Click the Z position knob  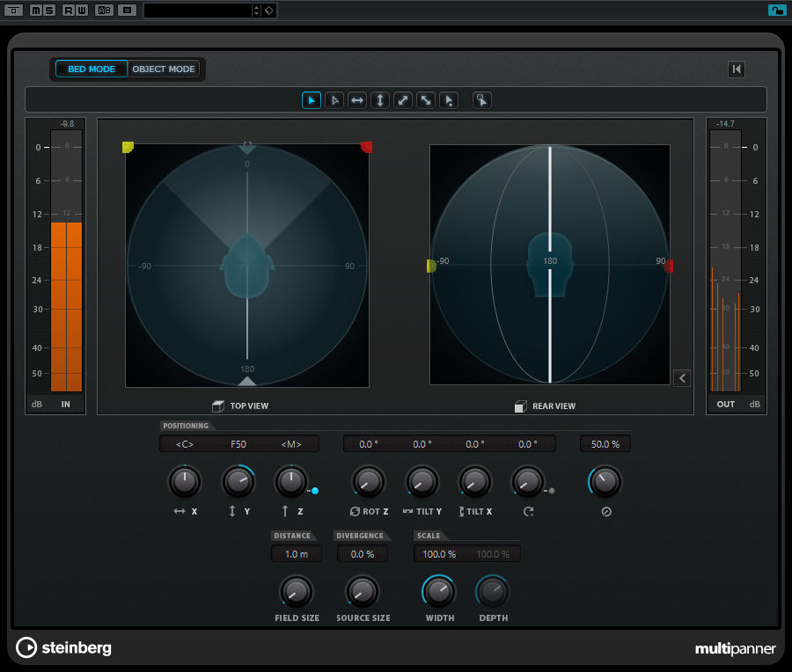pyautogui.click(x=291, y=482)
